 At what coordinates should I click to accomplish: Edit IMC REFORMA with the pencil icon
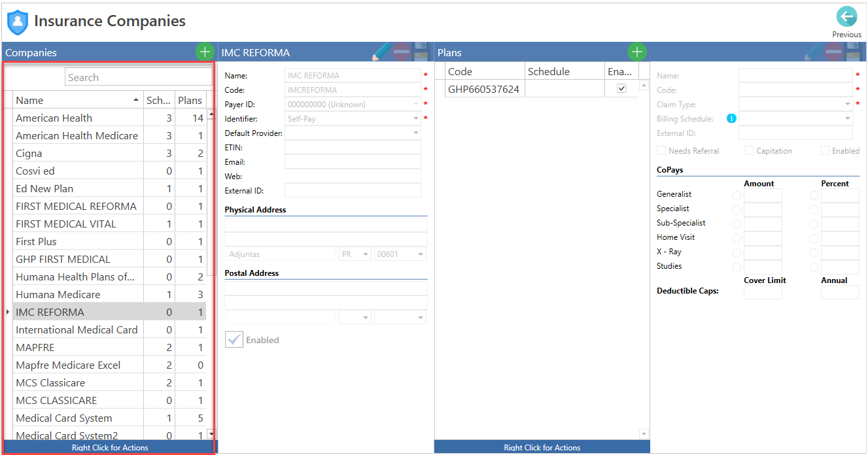pyautogui.click(x=381, y=52)
